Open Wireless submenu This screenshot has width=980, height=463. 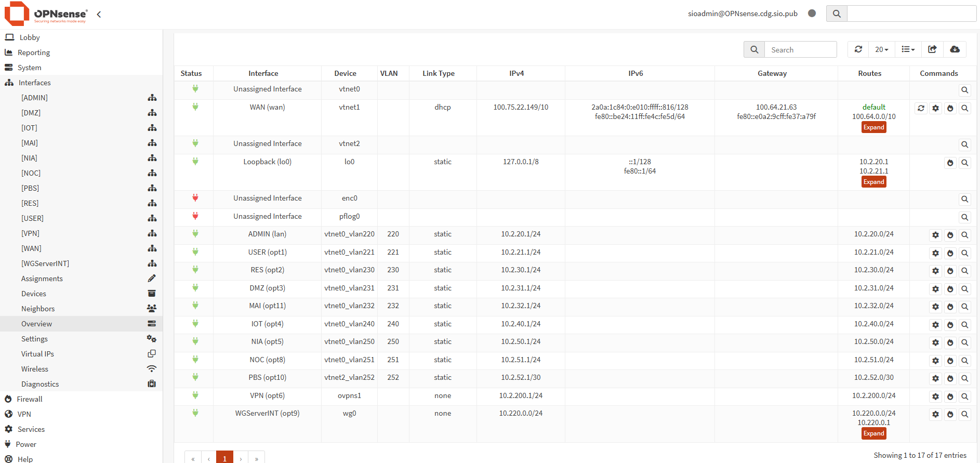81,369
